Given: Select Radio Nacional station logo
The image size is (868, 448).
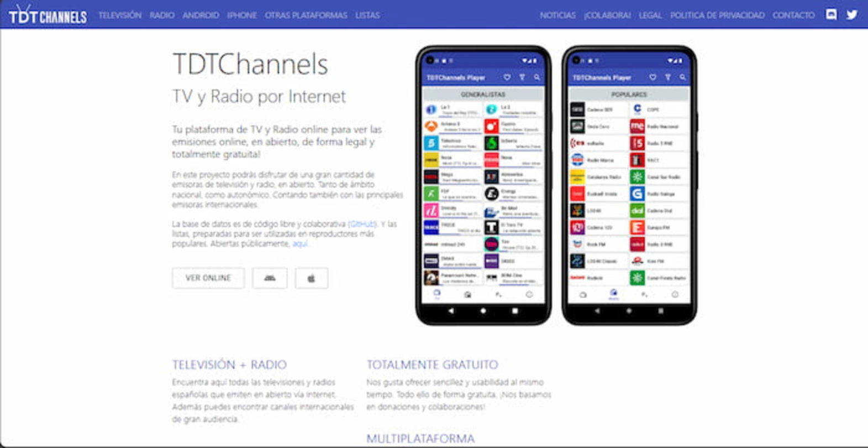Looking at the screenshot, I should (x=637, y=126).
